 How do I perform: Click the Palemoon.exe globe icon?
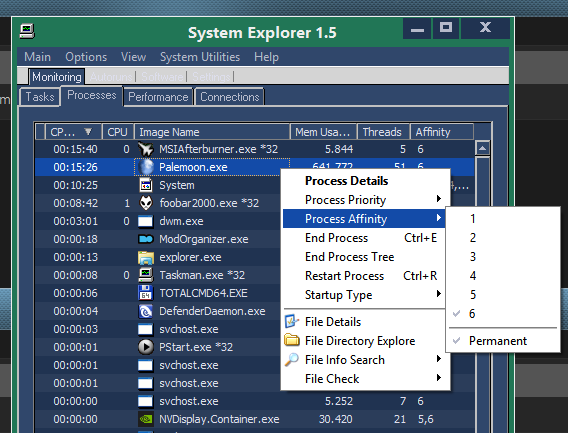click(x=146, y=167)
